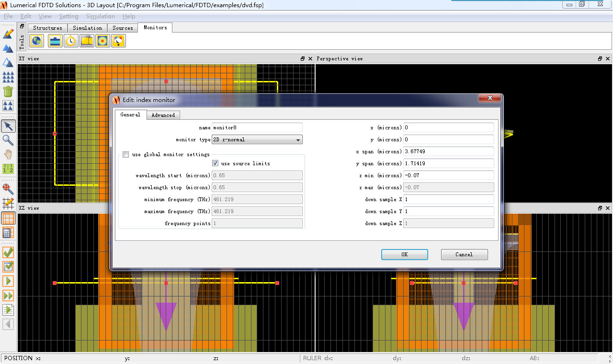613x364 pixels.
Task: Click the outlined-triangle move/copy tool icon
Action: point(8,62)
